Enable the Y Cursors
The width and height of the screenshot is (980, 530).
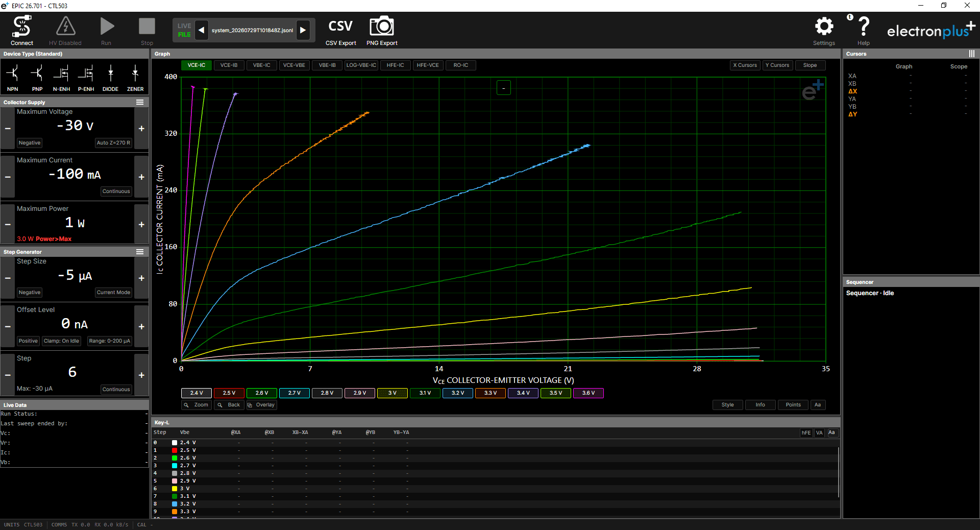pos(777,65)
